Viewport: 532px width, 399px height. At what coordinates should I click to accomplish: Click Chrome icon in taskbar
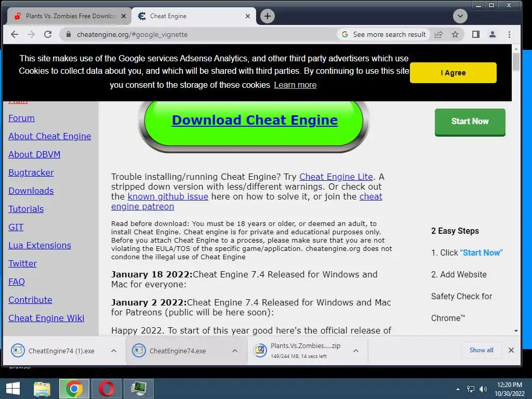click(74, 389)
